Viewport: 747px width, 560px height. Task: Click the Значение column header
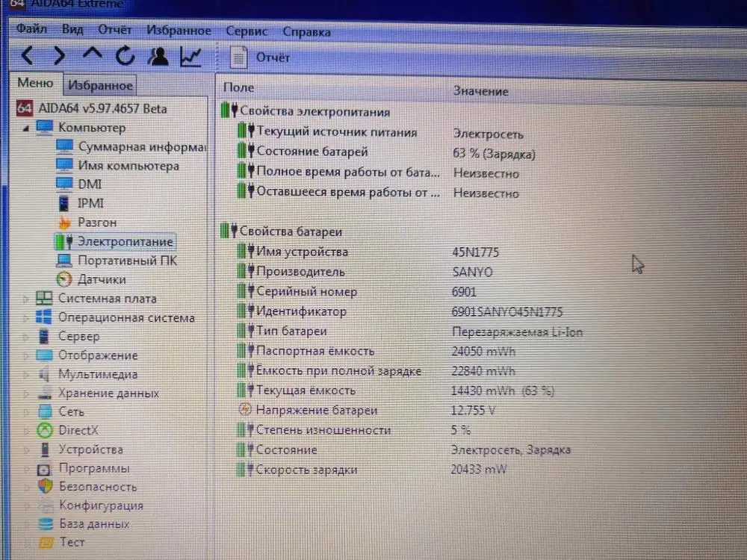[x=480, y=91]
